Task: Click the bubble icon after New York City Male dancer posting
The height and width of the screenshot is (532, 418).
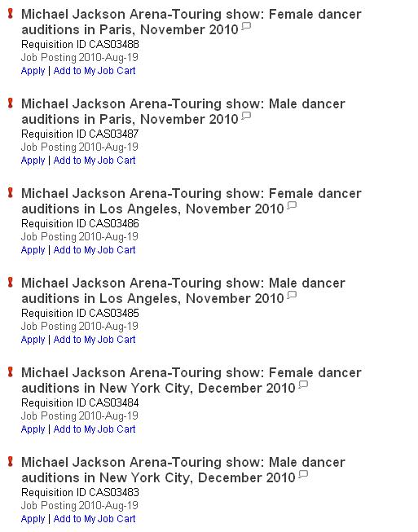Action: pos(303,474)
